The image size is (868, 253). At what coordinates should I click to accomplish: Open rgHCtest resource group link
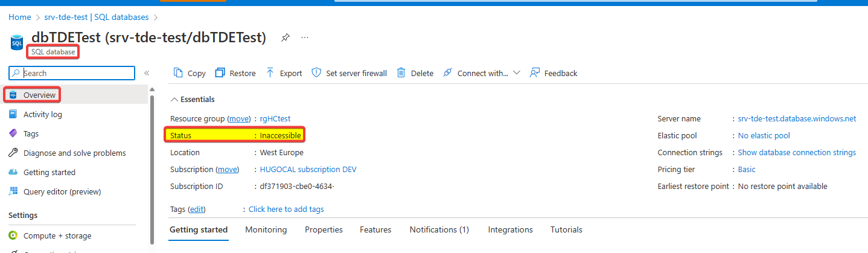tap(275, 118)
